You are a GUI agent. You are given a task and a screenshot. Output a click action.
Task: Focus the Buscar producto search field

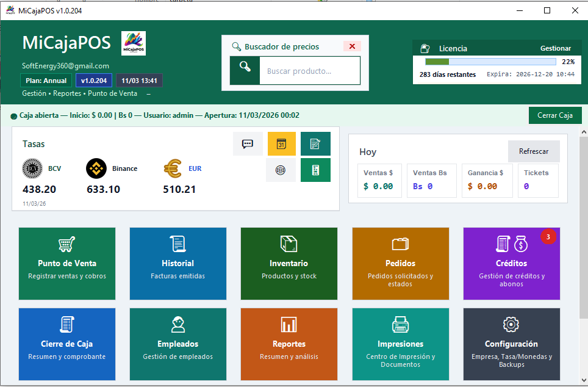click(x=309, y=71)
